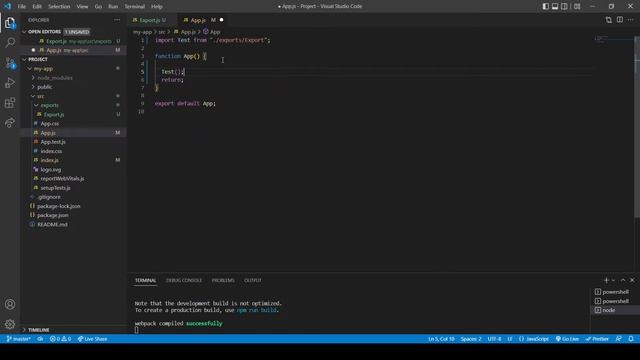Open package.json in file tree
The image size is (640, 360).
73,215
